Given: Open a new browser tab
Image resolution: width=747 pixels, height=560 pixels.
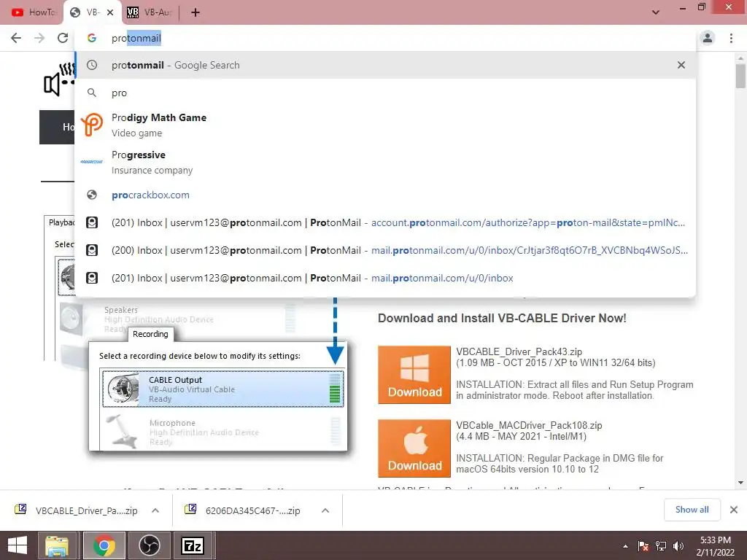Looking at the screenshot, I should click(196, 12).
